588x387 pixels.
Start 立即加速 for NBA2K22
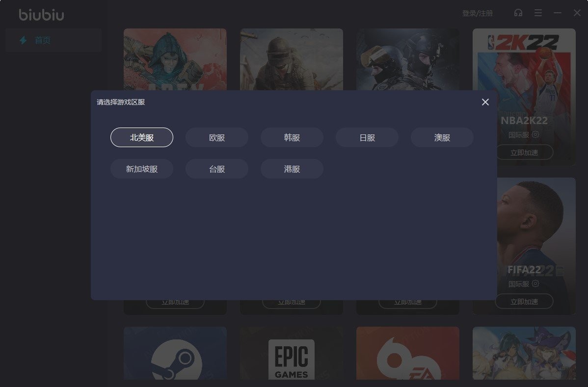[x=524, y=153]
